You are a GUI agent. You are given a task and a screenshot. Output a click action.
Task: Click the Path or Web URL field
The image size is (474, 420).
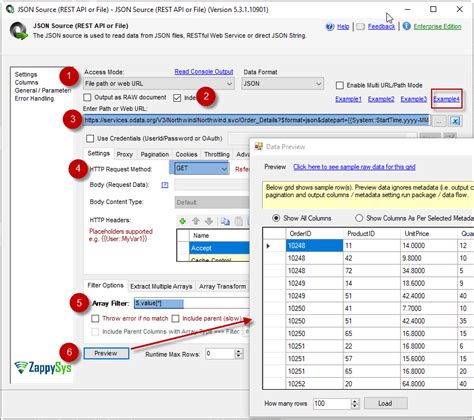pos(257,120)
